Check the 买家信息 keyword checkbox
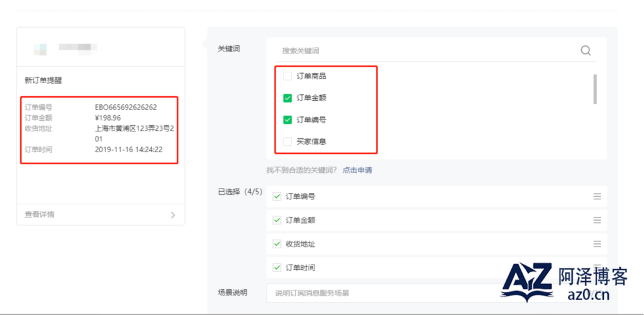644x315 pixels. pyautogui.click(x=287, y=141)
